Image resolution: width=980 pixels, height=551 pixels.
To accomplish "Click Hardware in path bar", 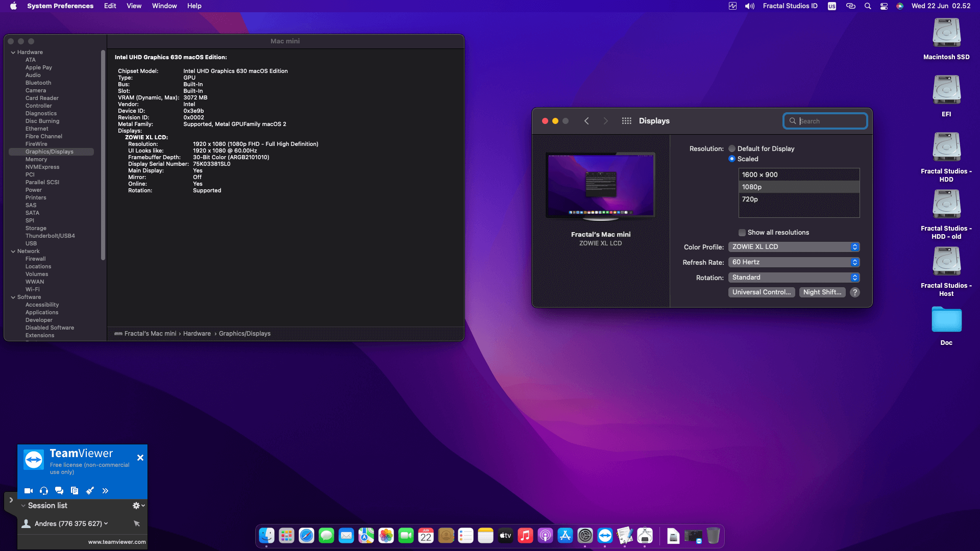I will click(x=197, y=334).
